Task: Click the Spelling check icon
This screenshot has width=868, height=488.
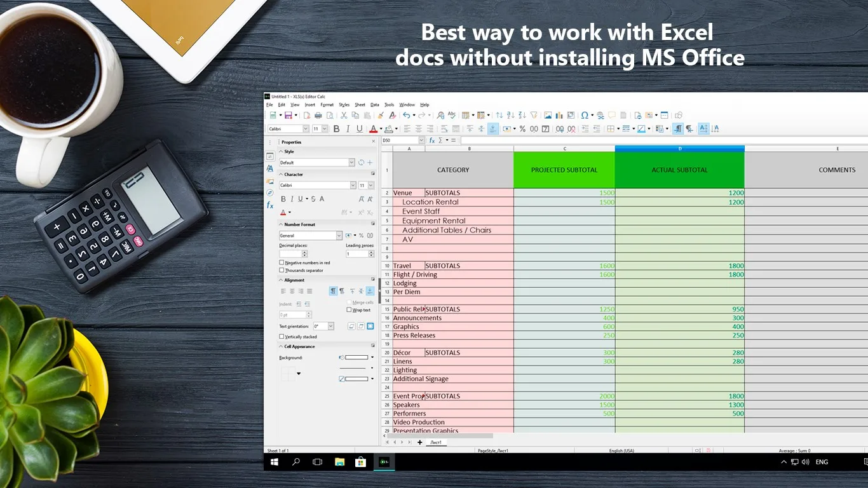Action: click(452, 116)
